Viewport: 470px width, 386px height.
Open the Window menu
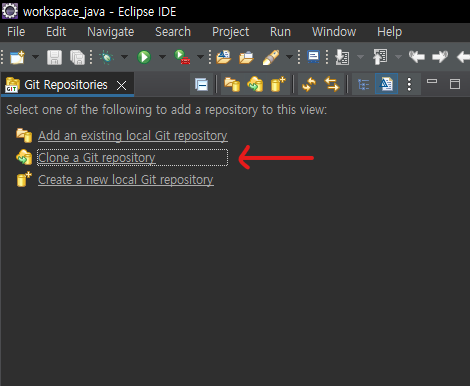pyautogui.click(x=334, y=32)
